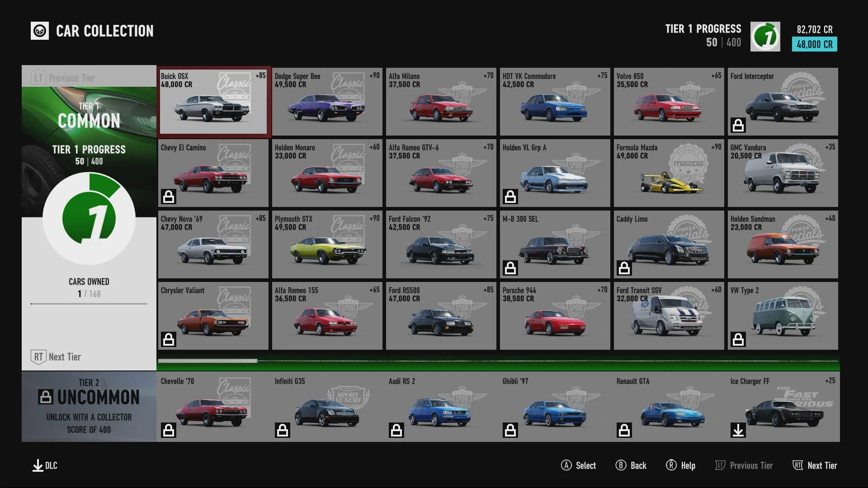This screenshot has height=488, width=868.
Task: Click the Car Collection header logo icon
Action: pyautogui.click(x=40, y=31)
